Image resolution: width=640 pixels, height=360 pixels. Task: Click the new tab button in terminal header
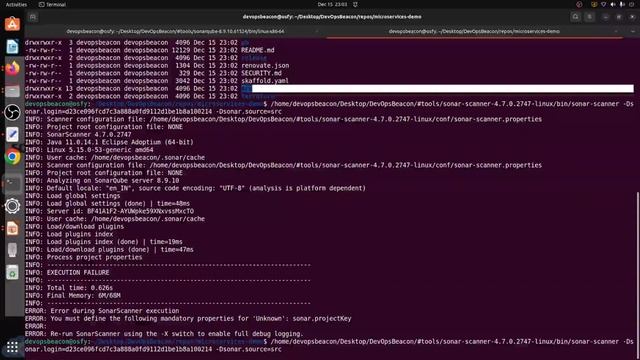pyautogui.click(x=33, y=17)
